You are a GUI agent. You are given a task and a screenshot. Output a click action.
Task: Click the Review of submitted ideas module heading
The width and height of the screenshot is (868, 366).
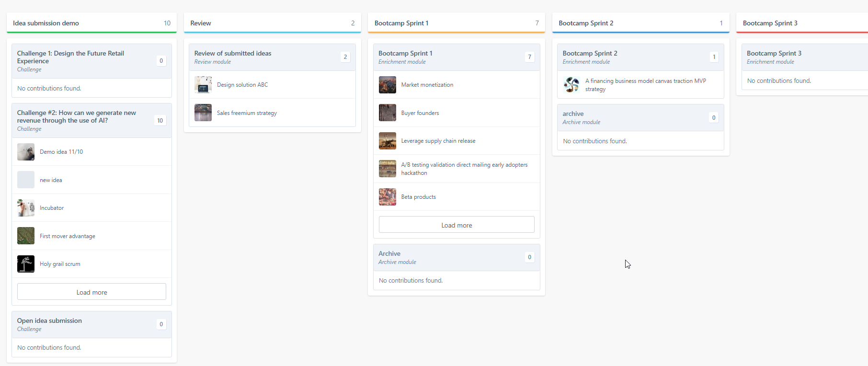(233, 53)
